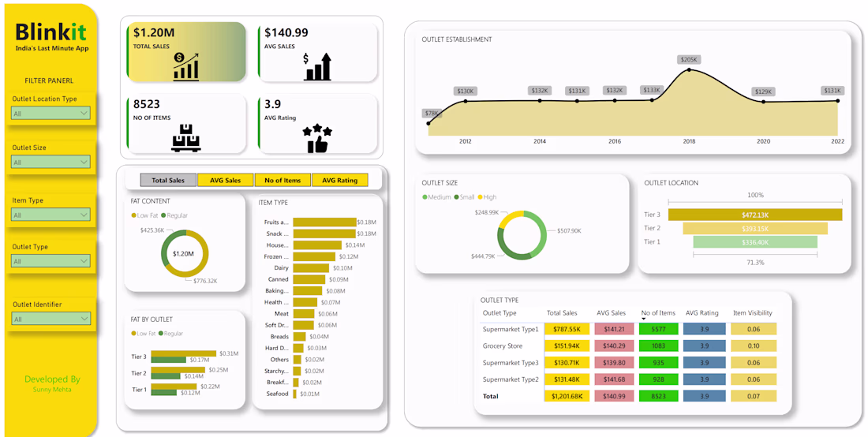Image resolution: width=868 pixels, height=437 pixels.
Task: Click the 8523 No of Items value
Action: pyautogui.click(x=147, y=104)
